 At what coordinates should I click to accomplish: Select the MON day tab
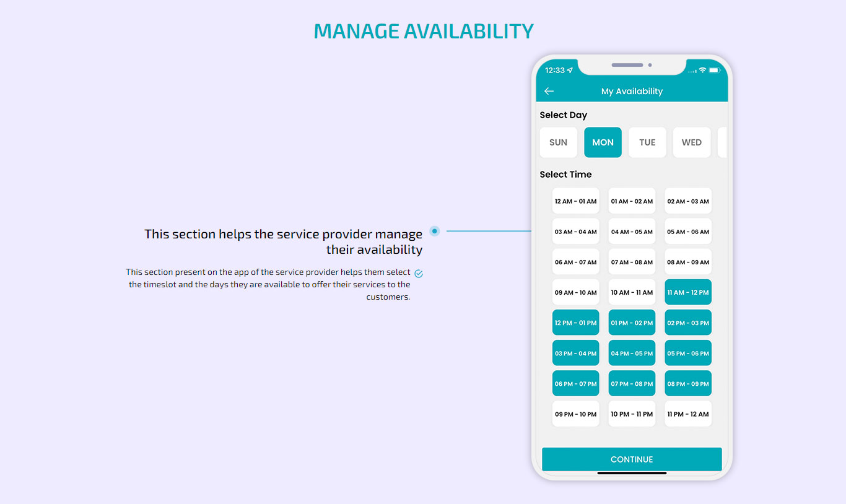603,142
